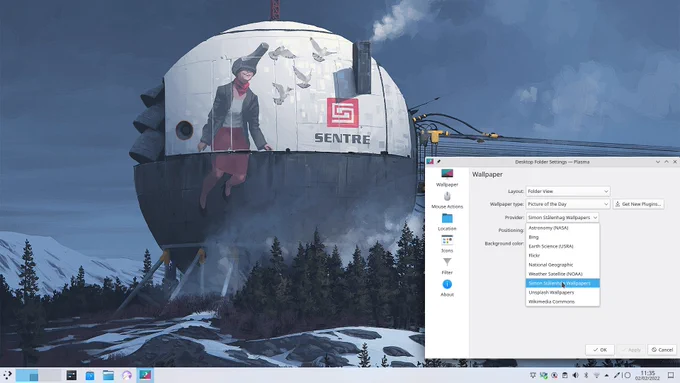
Task: Open the purple circular app on taskbar
Action: (127, 375)
